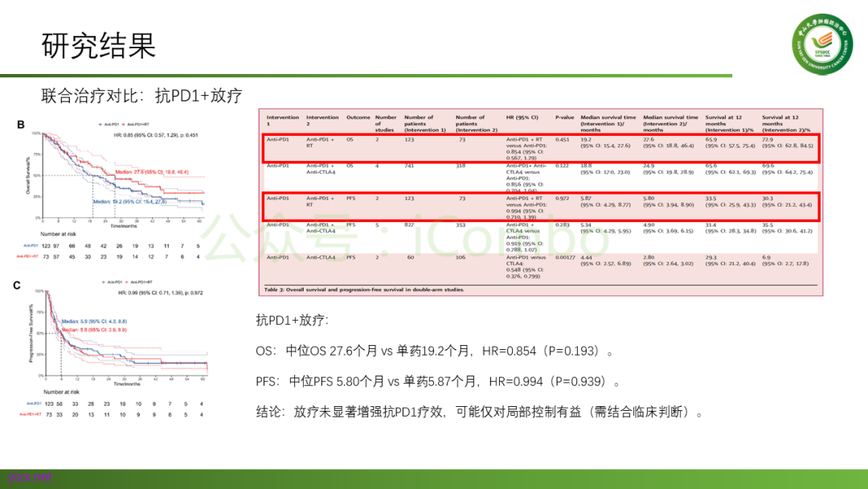Click the Median 27.6 label in chart B
Screen dimensions: 868x489
point(151,172)
